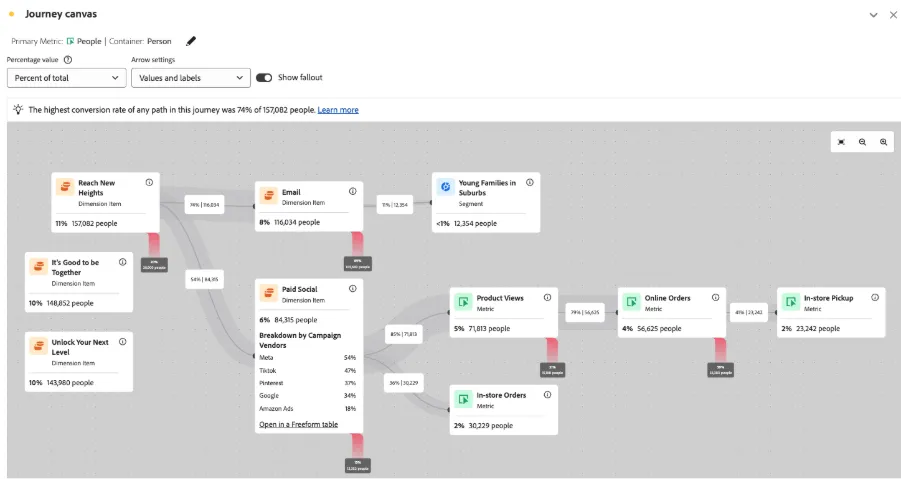Click the 148,852 people value

pos(70,303)
